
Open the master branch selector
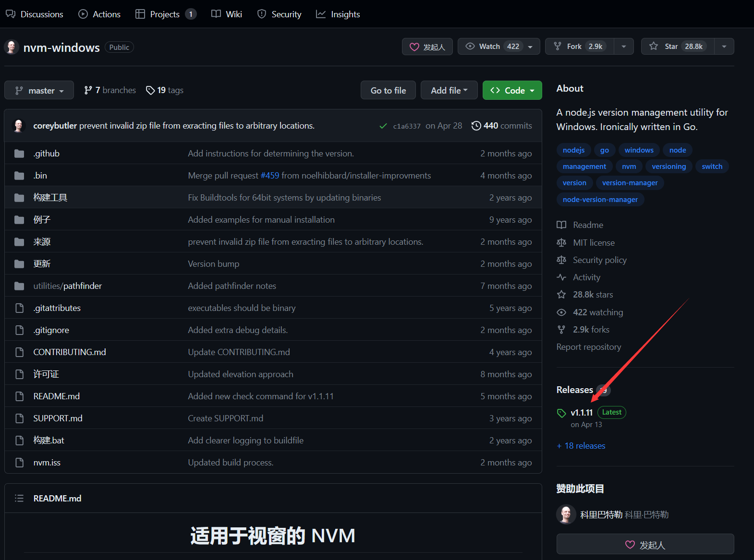pyautogui.click(x=39, y=90)
